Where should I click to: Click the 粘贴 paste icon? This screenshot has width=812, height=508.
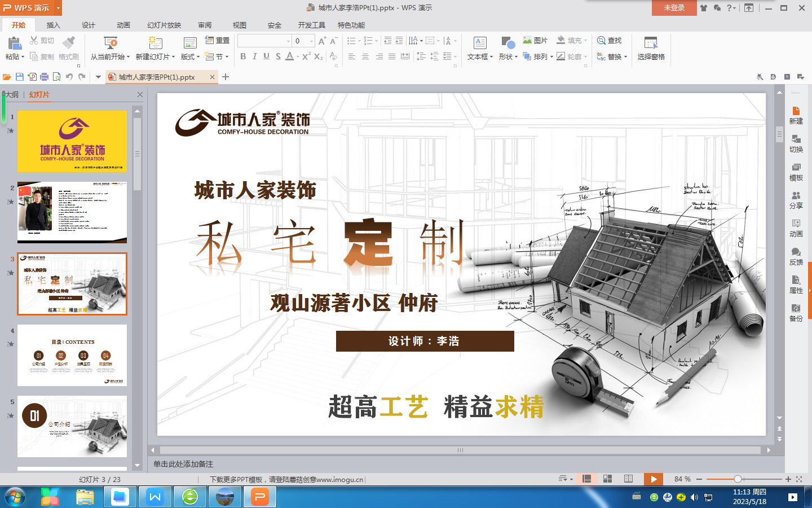coord(15,43)
